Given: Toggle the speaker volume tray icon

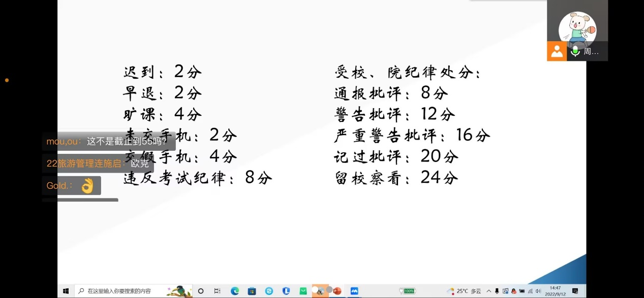Looking at the screenshot, I should [x=538, y=291].
